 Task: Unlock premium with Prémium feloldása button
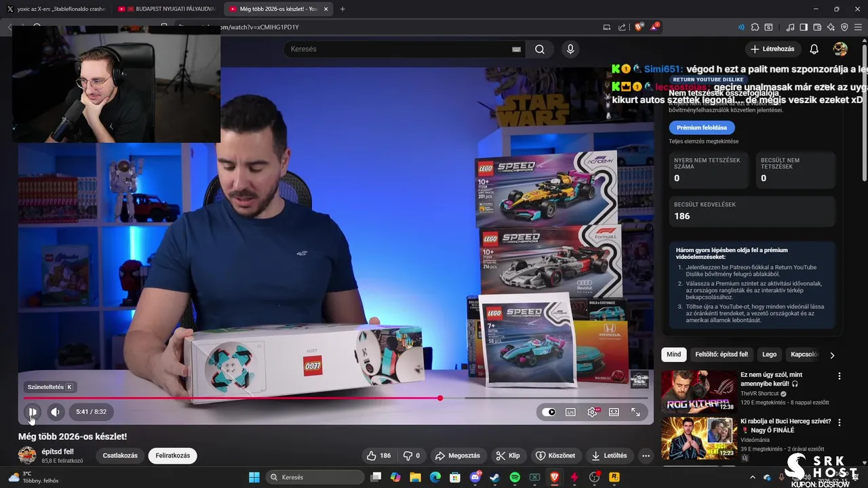pyautogui.click(x=702, y=127)
